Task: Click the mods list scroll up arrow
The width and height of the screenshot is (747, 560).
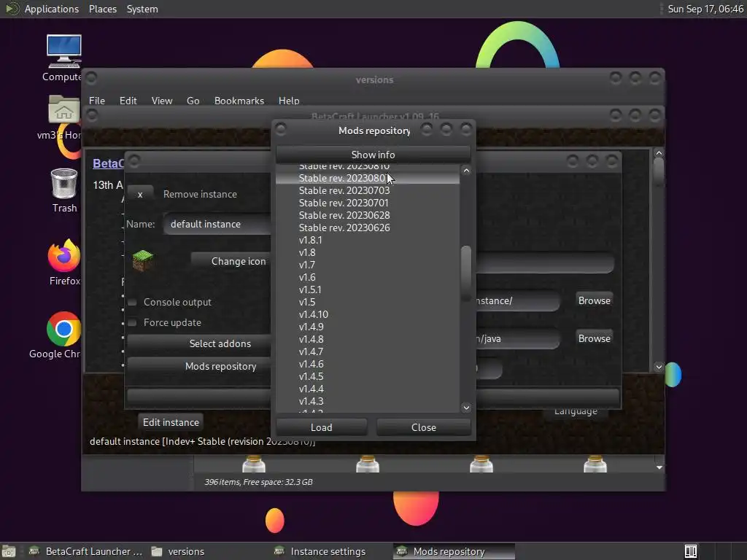Action: tap(466, 171)
